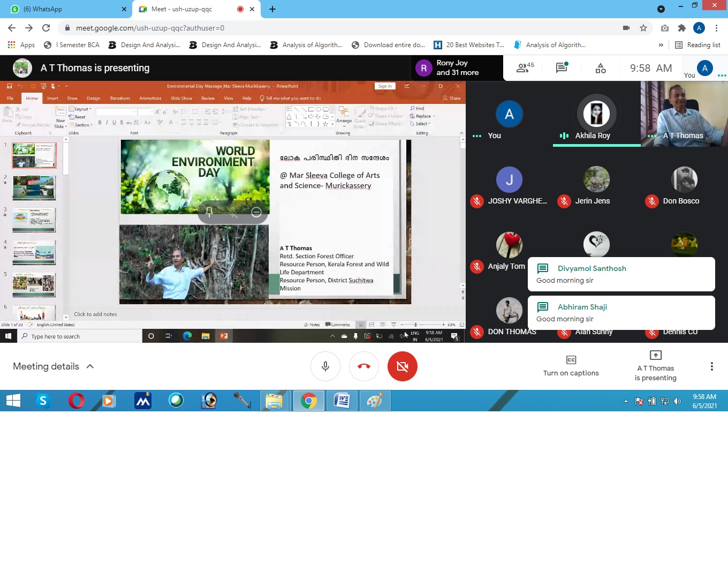Reload the Meet page
This screenshot has width=728, height=572.
(46, 28)
